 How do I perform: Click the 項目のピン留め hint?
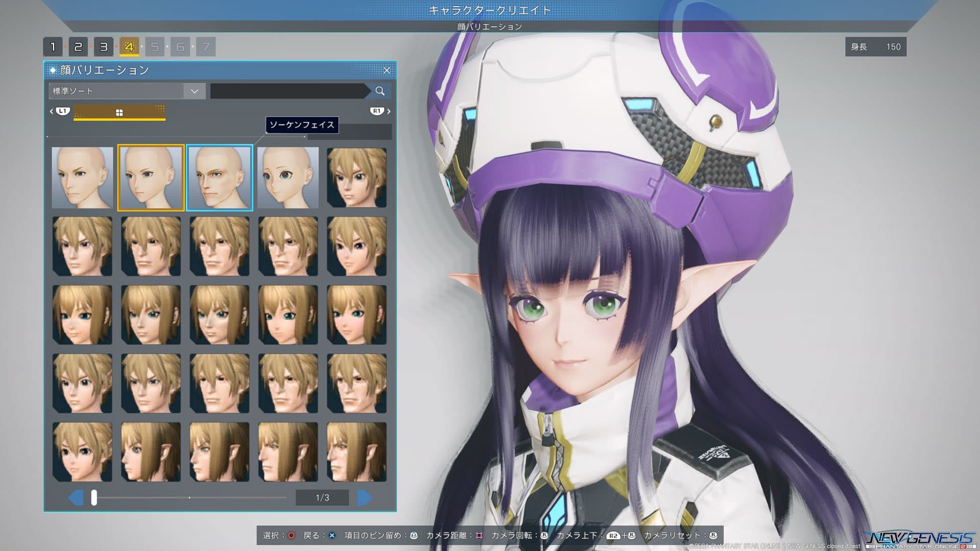[x=381, y=535]
